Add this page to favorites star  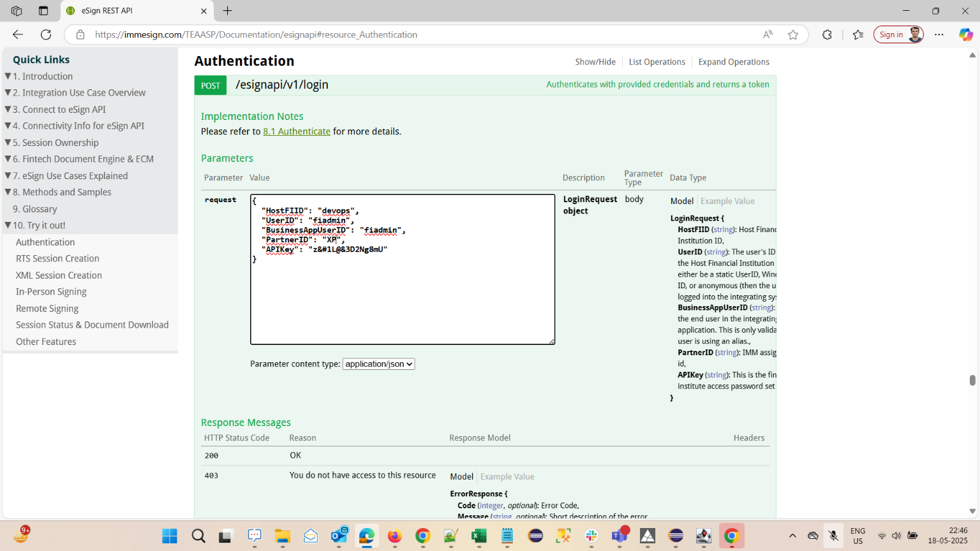[x=793, y=35]
